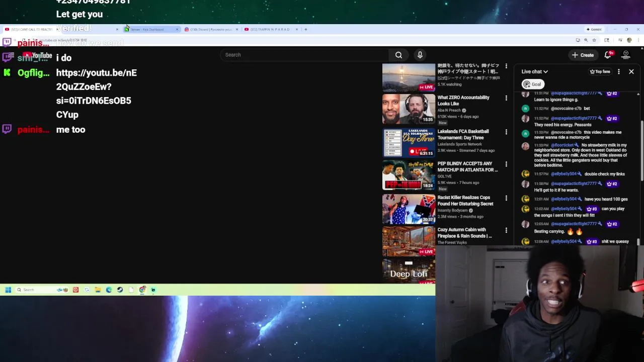Image resolution: width=644 pixels, height=362 pixels.
Task: Open PEP BLINDY ACCEPTS ANY MATCHUP title
Action: [467, 166]
